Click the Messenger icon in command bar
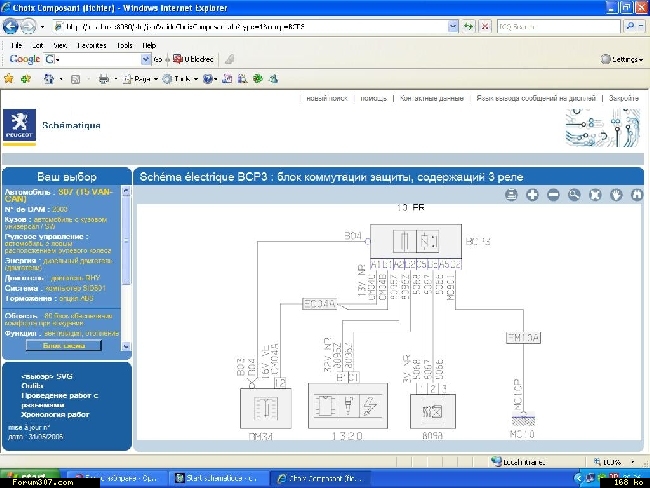 pyautogui.click(x=274, y=78)
